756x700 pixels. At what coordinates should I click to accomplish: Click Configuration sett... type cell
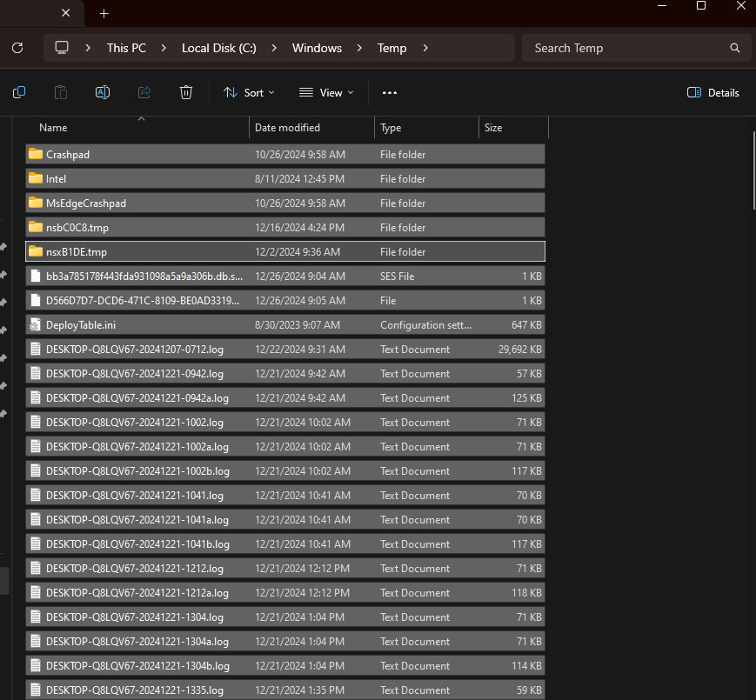click(425, 325)
